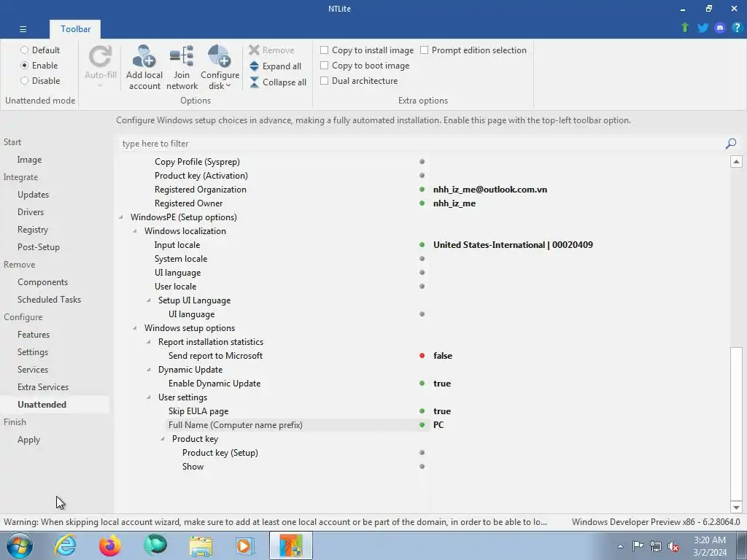
Task: Launch Firefox from taskbar
Action: coord(110,545)
